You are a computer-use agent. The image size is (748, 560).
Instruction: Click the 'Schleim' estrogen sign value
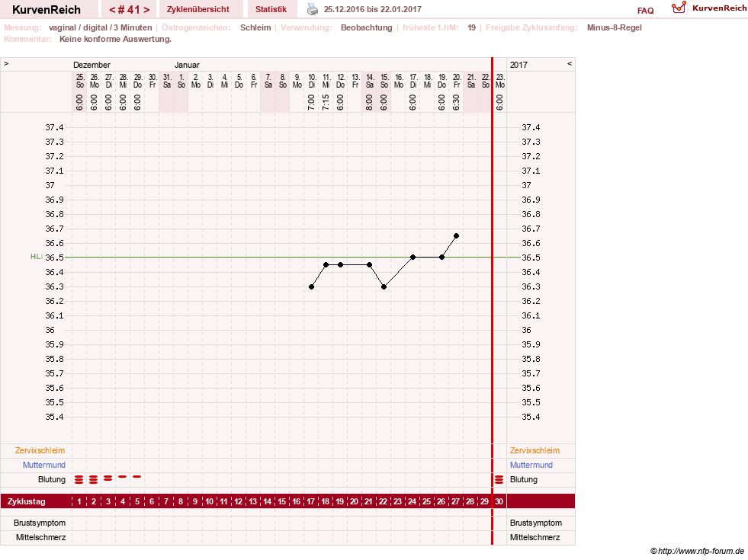pos(255,27)
